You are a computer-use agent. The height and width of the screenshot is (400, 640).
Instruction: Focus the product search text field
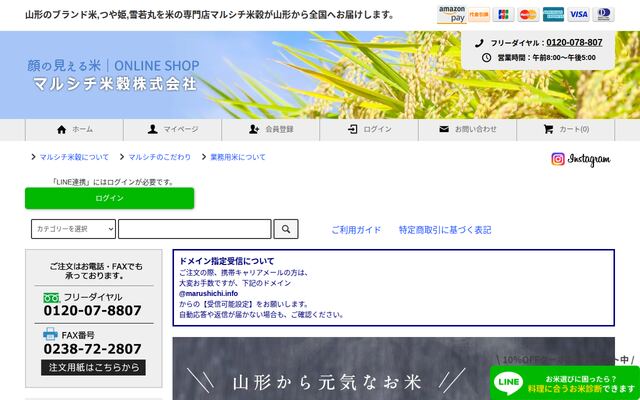(195, 229)
